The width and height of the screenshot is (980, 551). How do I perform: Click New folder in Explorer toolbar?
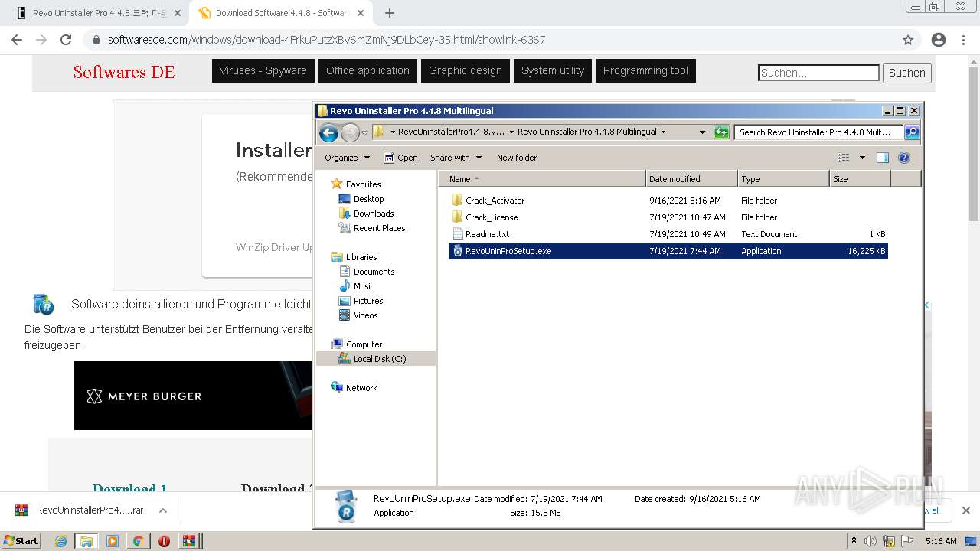click(517, 158)
